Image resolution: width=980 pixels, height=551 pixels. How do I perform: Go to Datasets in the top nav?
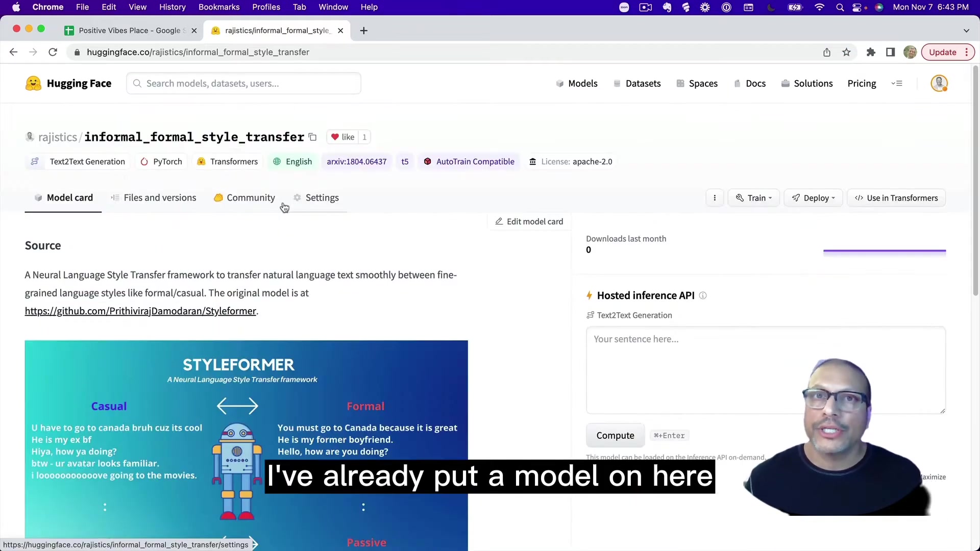pos(637,84)
